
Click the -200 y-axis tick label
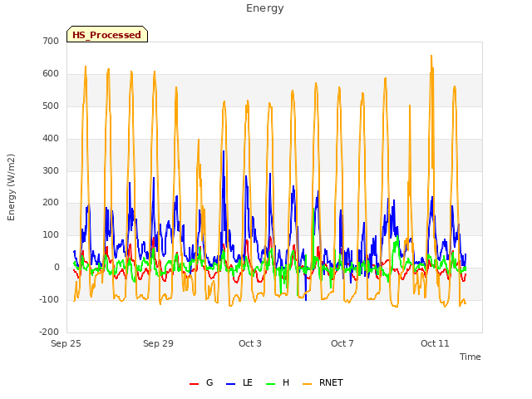49,332
